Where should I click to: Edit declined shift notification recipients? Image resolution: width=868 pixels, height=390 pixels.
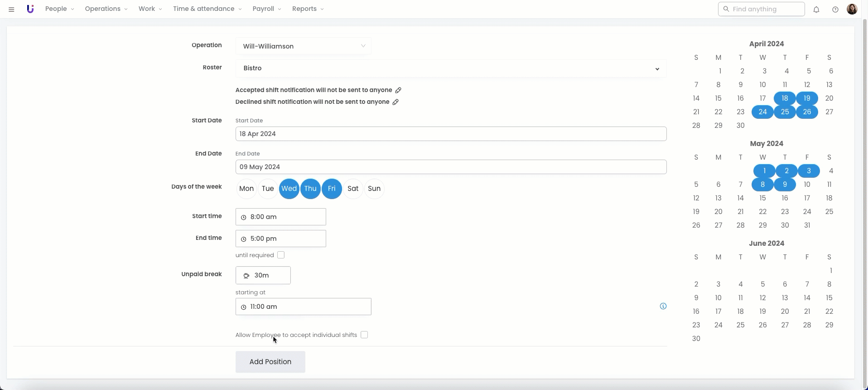[x=395, y=102]
